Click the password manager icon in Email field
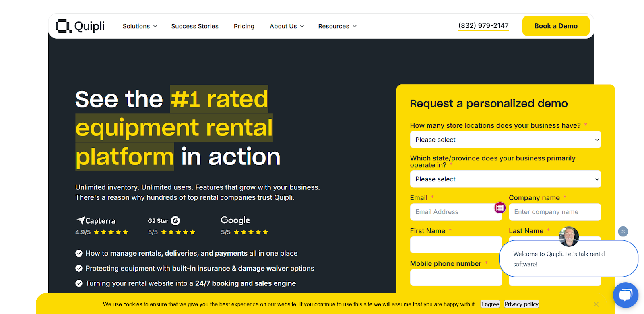The image size is (644, 314). coord(500,208)
